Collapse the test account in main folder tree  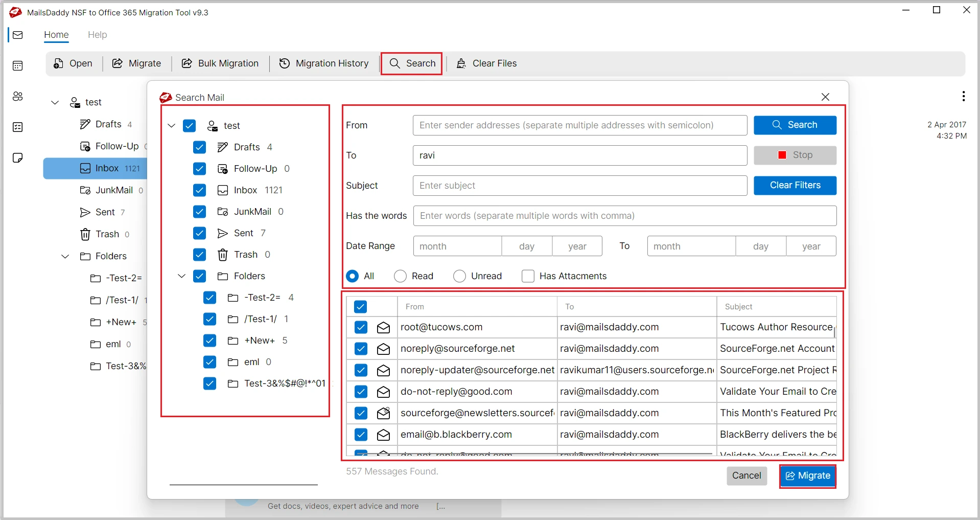pyautogui.click(x=55, y=102)
